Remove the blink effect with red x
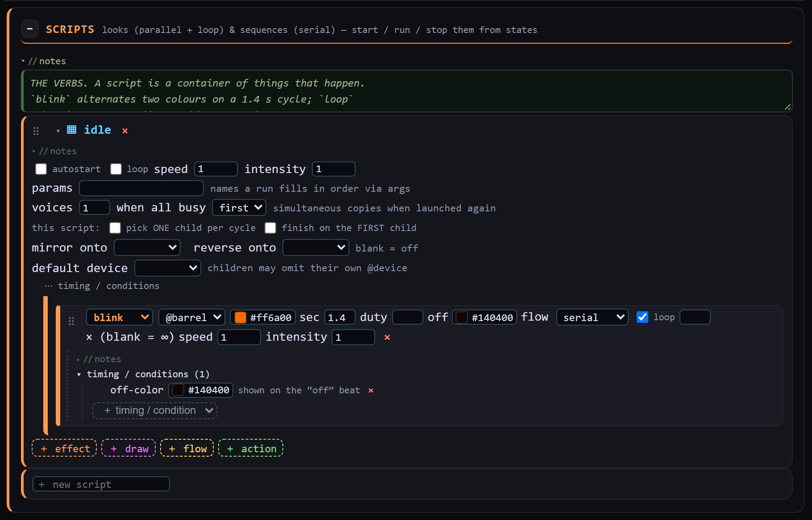The height and width of the screenshot is (520, 812). point(387,337)
